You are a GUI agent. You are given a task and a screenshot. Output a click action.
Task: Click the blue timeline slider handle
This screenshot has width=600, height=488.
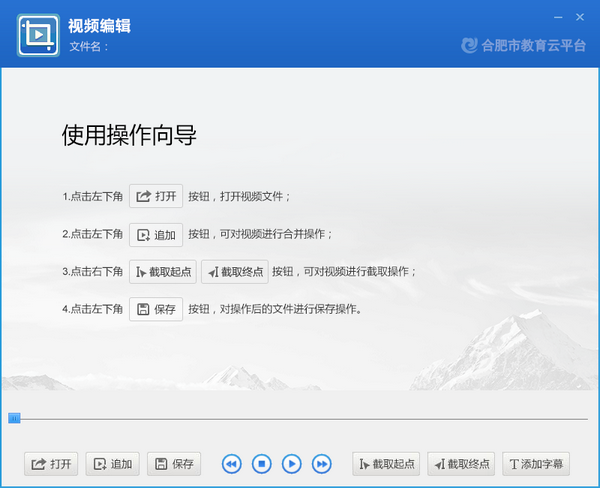click(x=14, y=418)
